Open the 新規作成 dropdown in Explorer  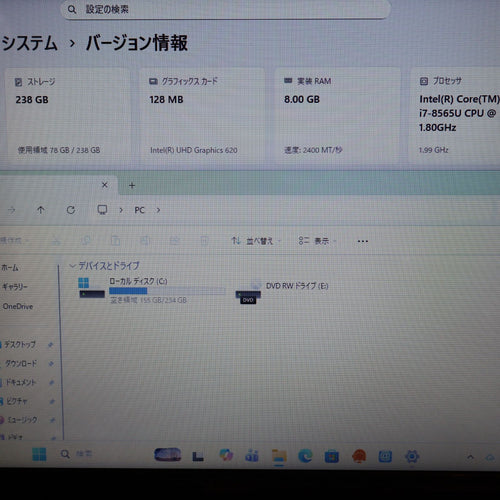[x=14, y=240]
